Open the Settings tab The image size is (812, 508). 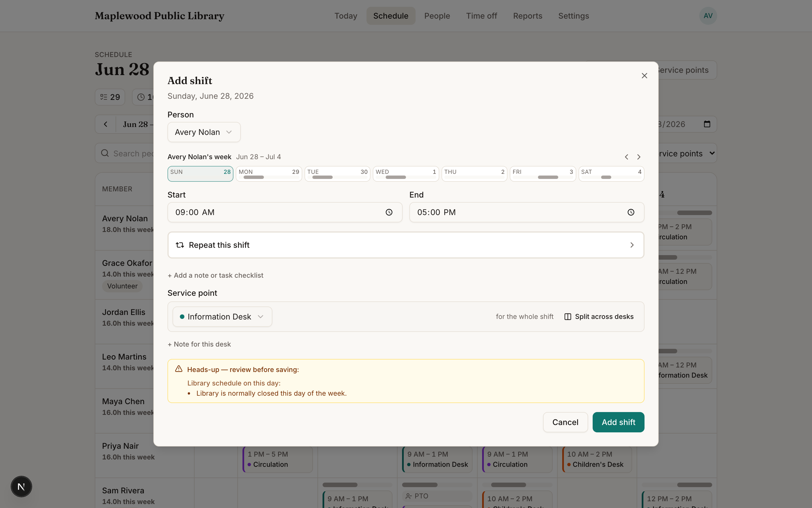(573, 16)
